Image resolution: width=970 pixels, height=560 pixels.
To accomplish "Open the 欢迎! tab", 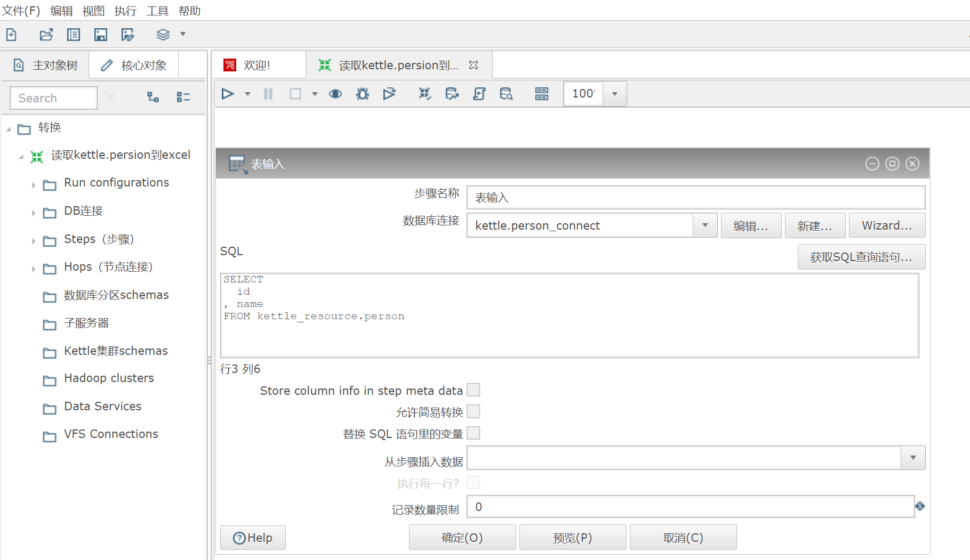I will [x=258, y=65].
